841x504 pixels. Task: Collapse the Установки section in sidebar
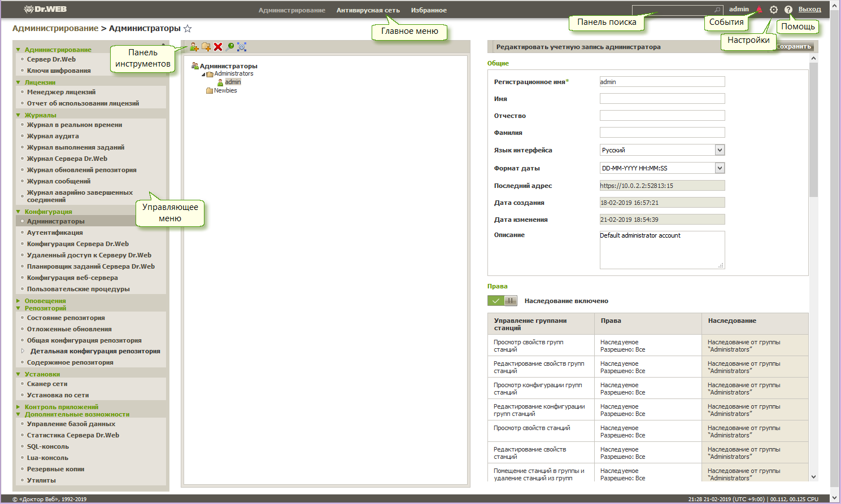coord(18,375)
